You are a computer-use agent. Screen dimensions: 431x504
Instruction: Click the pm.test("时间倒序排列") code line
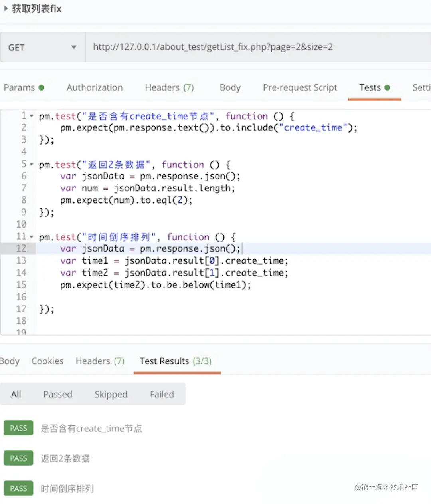click(x=137, y=237)
